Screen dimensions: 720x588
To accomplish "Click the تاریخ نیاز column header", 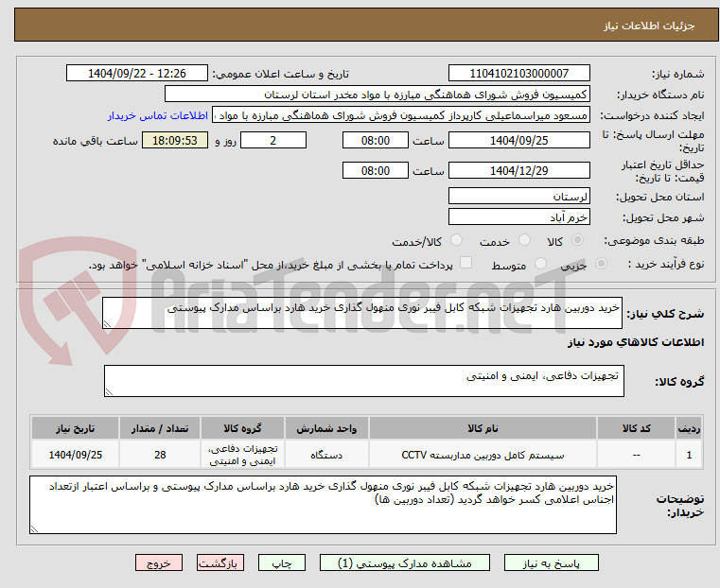I will click(76, 428).
